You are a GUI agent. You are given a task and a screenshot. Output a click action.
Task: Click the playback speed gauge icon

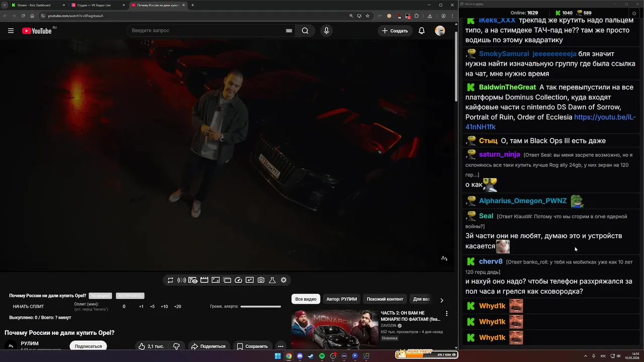click(x=238, y=280)
